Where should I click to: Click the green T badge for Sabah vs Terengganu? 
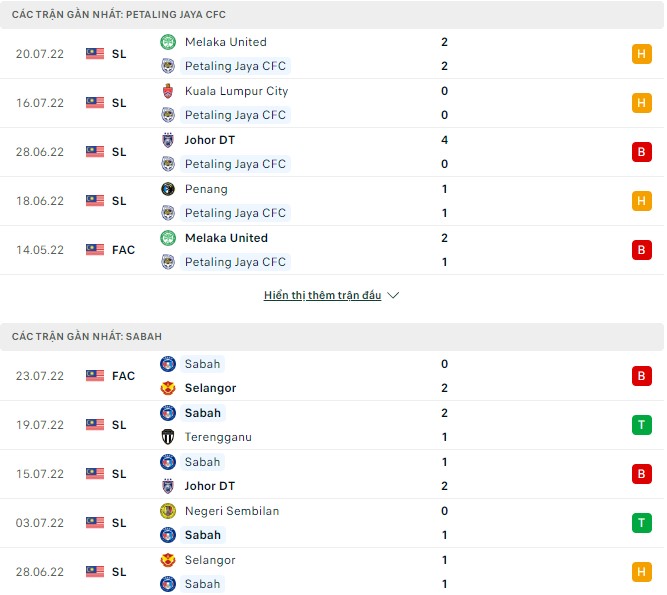coord(641,425)
